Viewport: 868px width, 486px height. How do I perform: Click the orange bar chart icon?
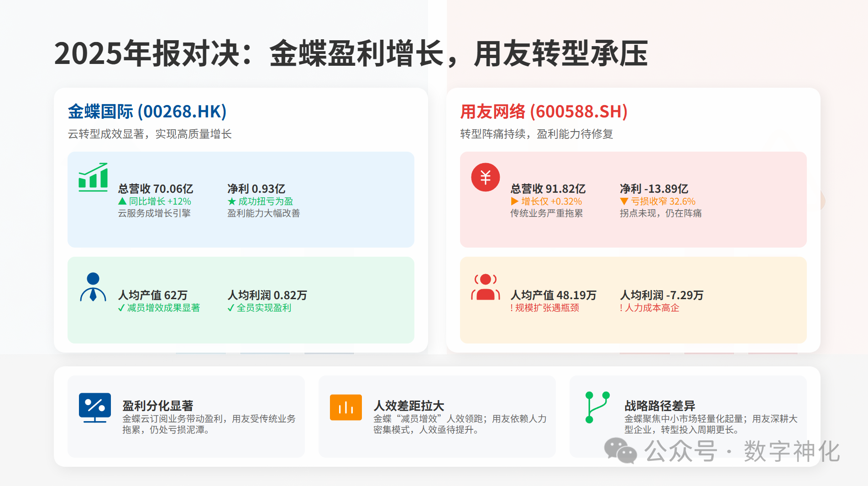click(x=346, y=407)
